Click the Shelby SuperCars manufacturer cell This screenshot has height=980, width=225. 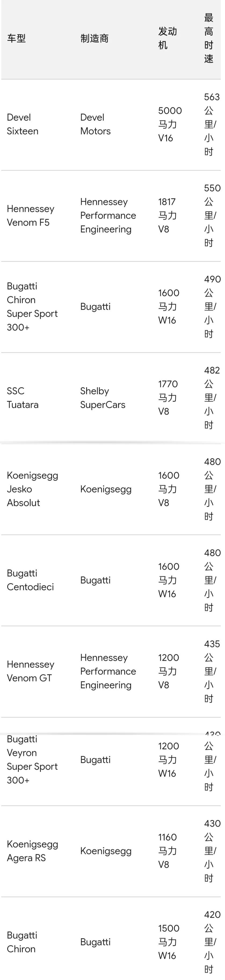coord(102,398)
